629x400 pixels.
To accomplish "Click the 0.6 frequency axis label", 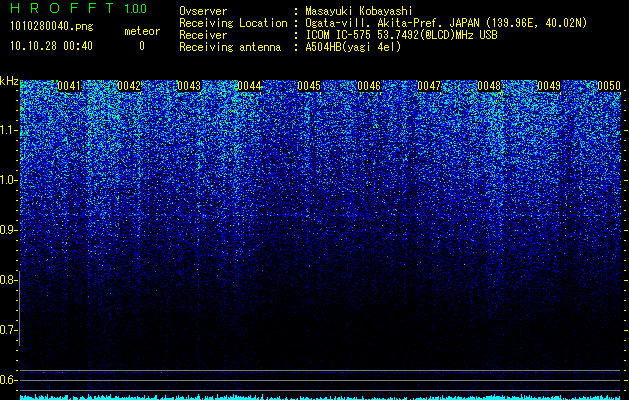I will (8, 380).
